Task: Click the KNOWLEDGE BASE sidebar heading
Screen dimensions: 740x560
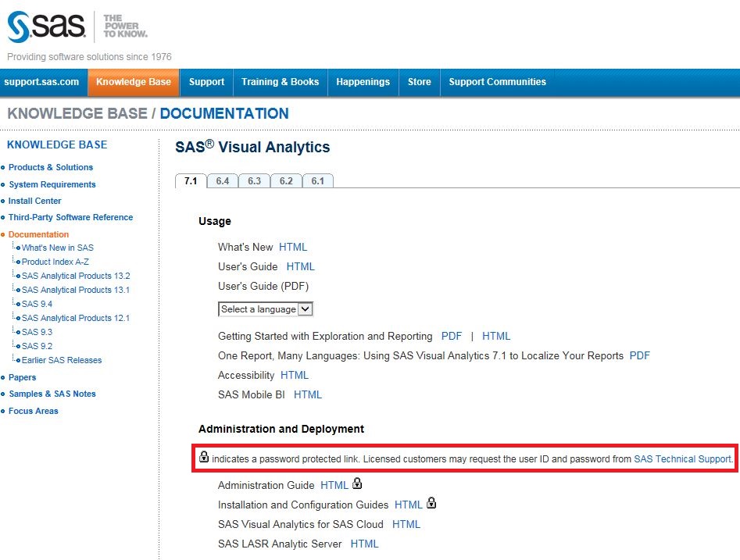Action: pos(57,144)
